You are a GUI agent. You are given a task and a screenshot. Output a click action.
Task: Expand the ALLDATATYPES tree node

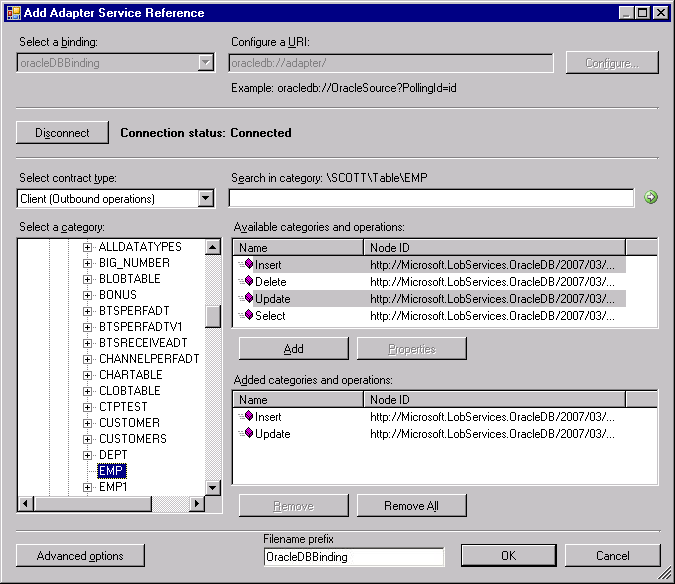click(x=87, y=247)
